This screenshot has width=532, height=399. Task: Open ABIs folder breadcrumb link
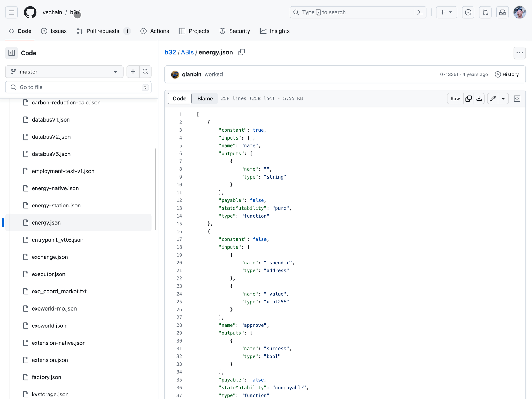coord(187,52)
